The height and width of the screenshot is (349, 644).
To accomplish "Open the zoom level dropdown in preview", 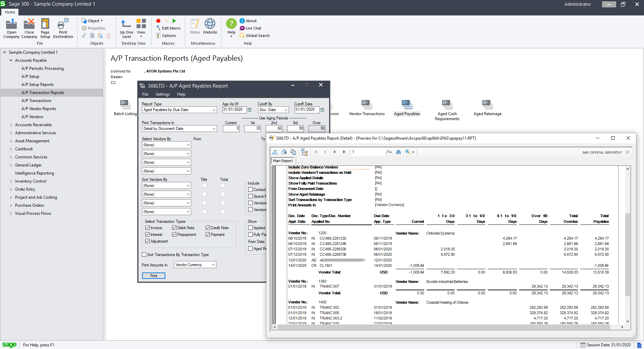I will pos(413,152).
